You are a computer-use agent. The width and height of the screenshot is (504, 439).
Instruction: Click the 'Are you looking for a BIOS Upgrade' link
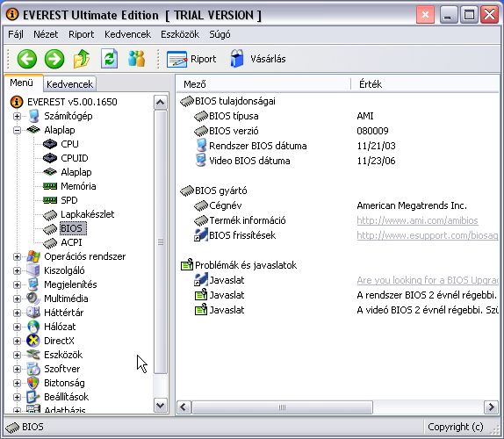pos(428,280)
